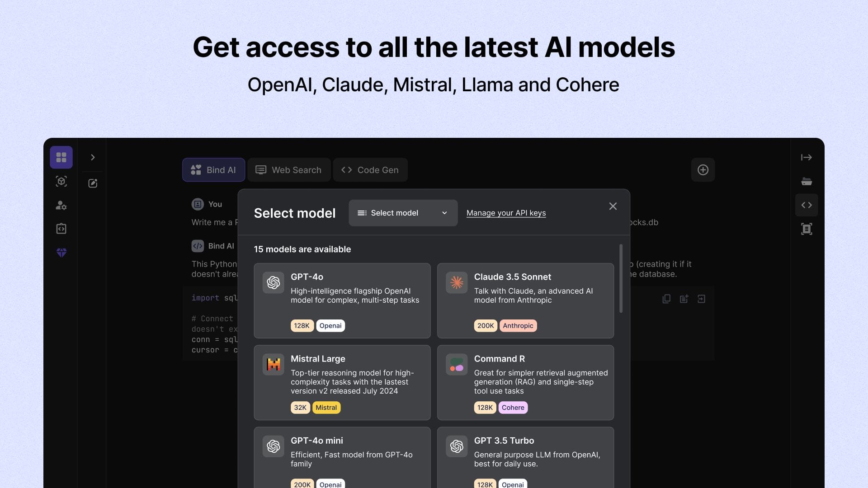Click the new chat edit icon
The width and height of the screenshot is (868, 488).
[93, 183]
